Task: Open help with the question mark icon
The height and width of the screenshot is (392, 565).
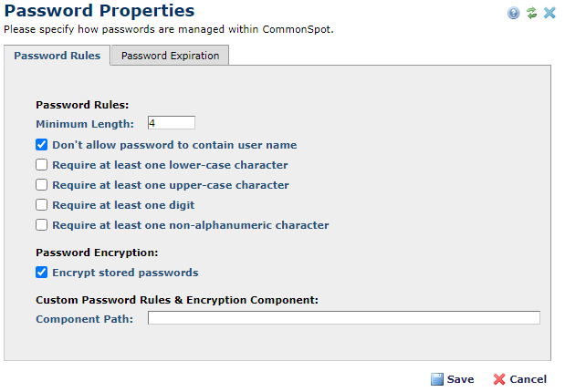Action: pos(514,13)
